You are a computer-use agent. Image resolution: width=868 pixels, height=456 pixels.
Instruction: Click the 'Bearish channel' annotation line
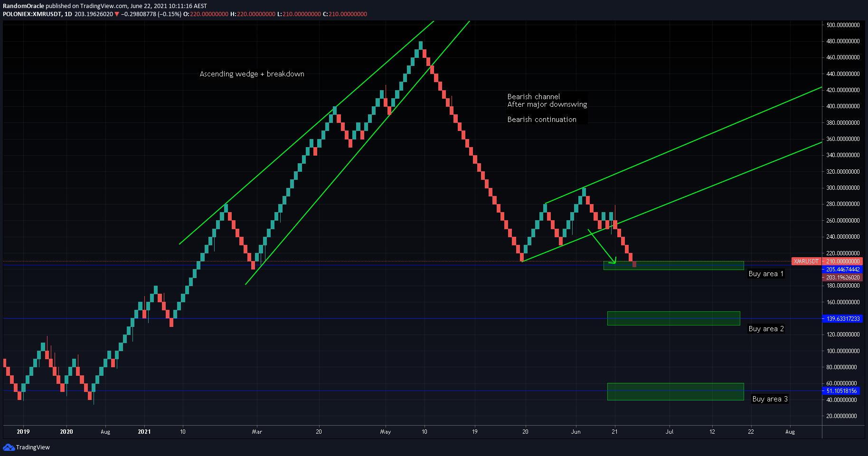pos(534,97)
